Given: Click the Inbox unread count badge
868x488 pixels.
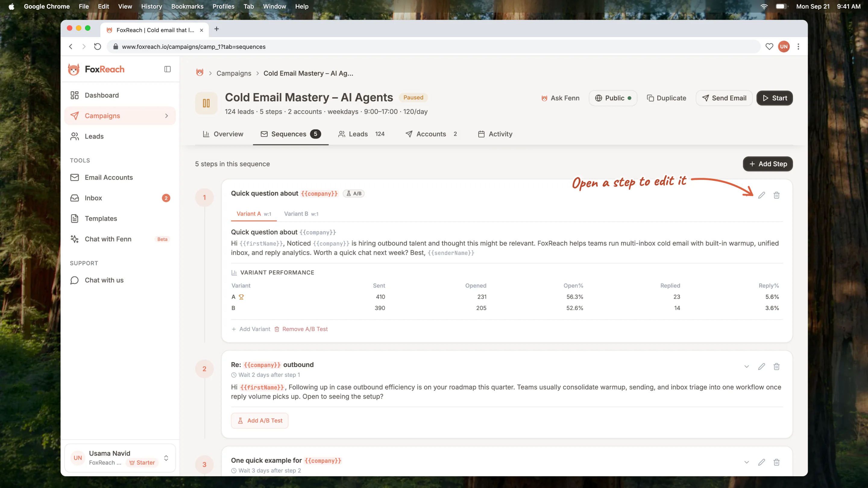Looking at the screenshot, I should pyautogui.click(x=166, y=198).
